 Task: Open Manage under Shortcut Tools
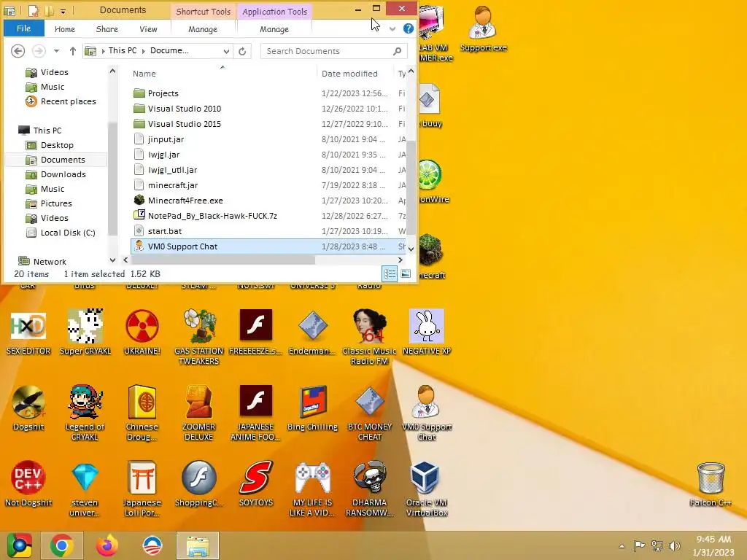pyautogui.click(x=203, y=29)
